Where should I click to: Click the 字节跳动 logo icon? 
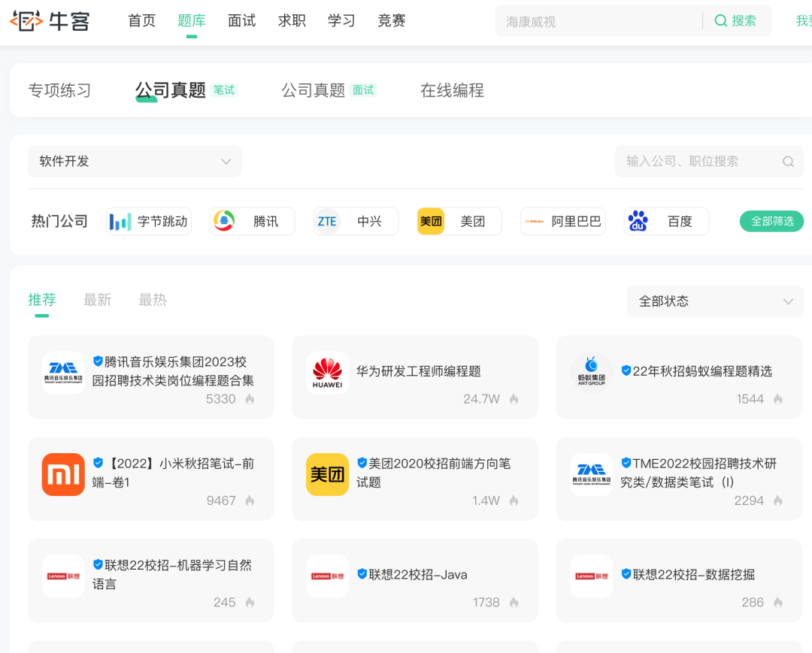pyautogui.click(x=120, y=222)
